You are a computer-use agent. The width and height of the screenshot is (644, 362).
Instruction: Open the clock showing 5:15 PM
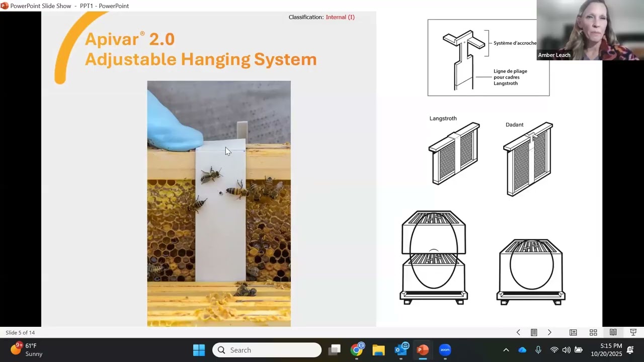click(606, 350)
